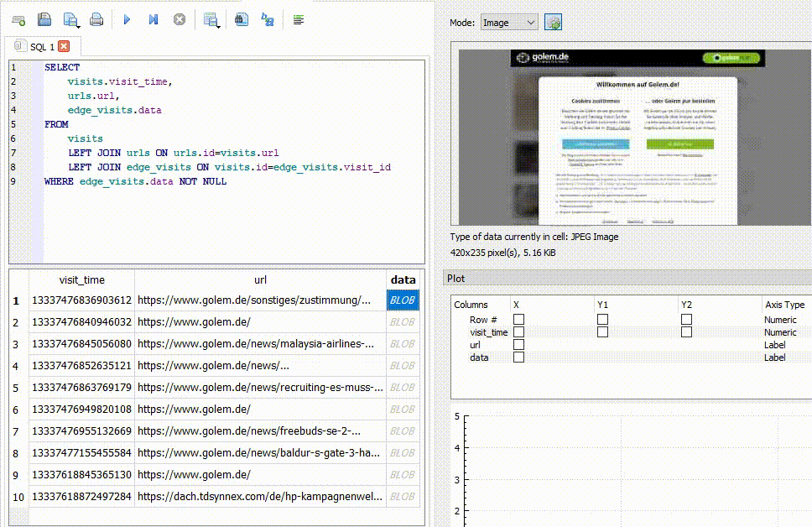The width and height of the screenshot is (812, 527).
Task: Execute all SQL with the play icon
Action: [x=127, y=19]
